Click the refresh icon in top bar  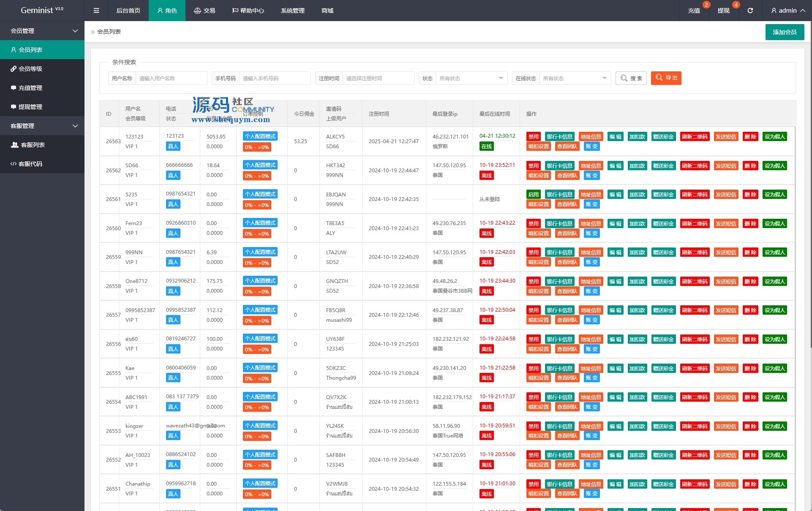750,11
